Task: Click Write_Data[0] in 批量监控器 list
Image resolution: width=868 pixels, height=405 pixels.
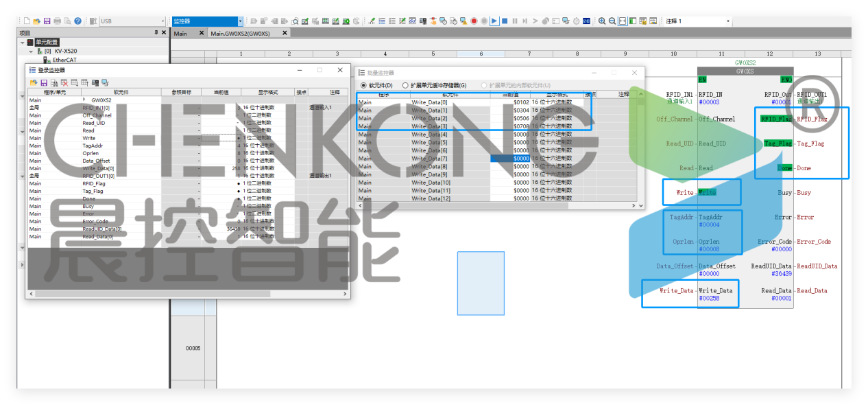Action: 429,102
